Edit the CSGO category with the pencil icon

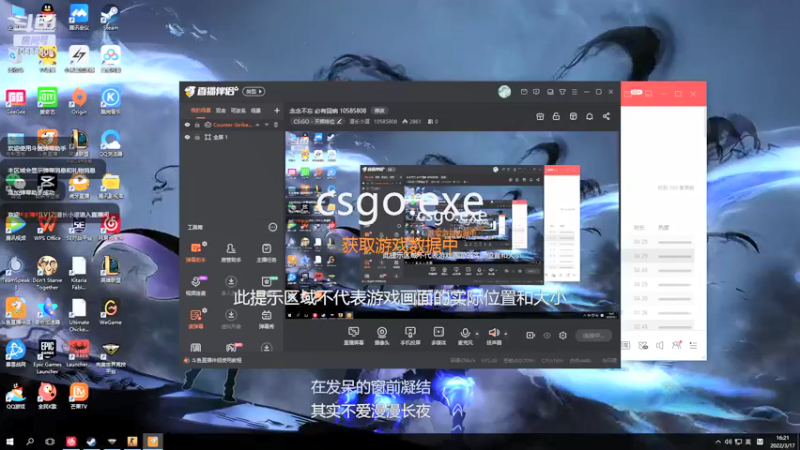pyautogui.click(x=339, y=121)
